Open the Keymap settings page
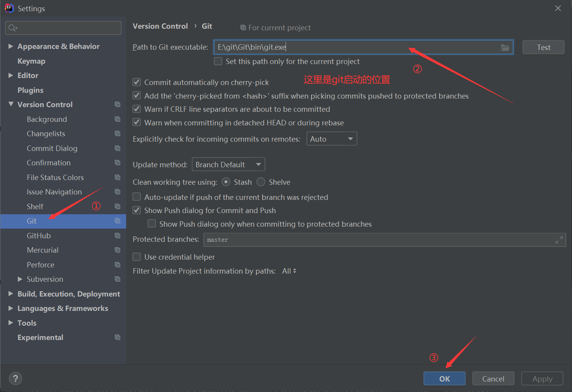The image size is (572, 392). tap(31, 61)
